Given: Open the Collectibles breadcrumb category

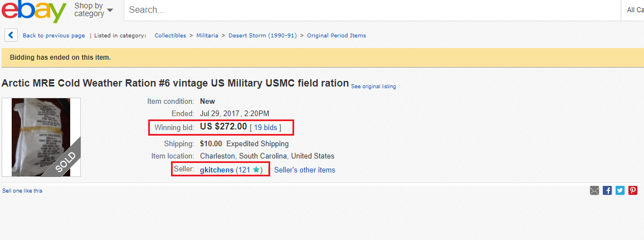Looking at the screenshot, I should pos(170,36).
